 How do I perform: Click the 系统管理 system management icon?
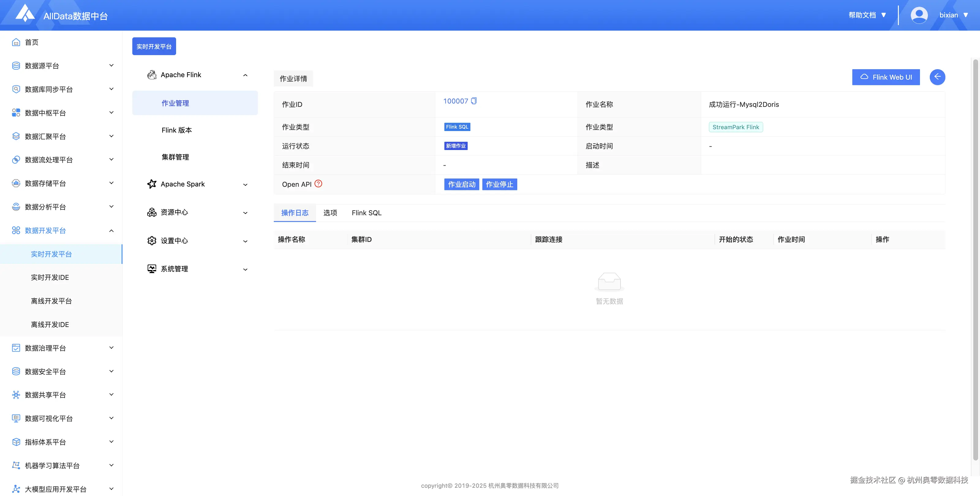(x=152, y=269)
